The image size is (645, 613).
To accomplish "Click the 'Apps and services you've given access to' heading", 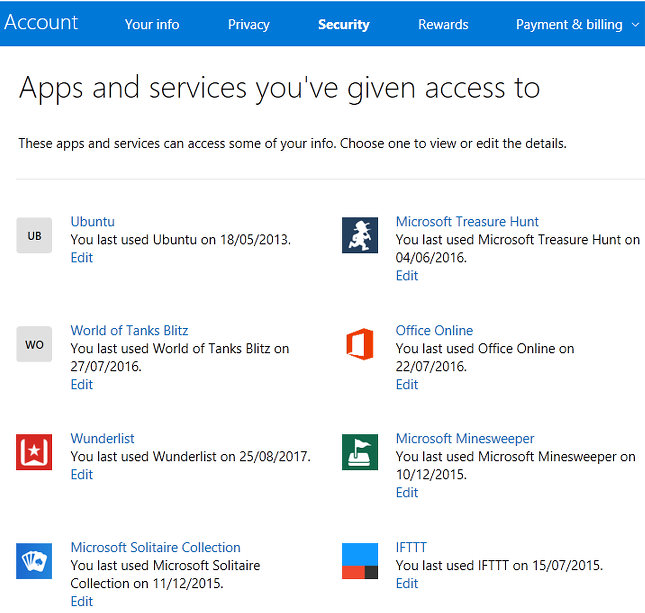I will click(279, 88).
